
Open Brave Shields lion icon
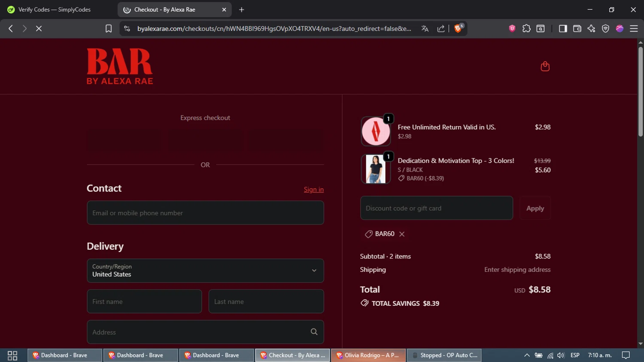[458, 28]
